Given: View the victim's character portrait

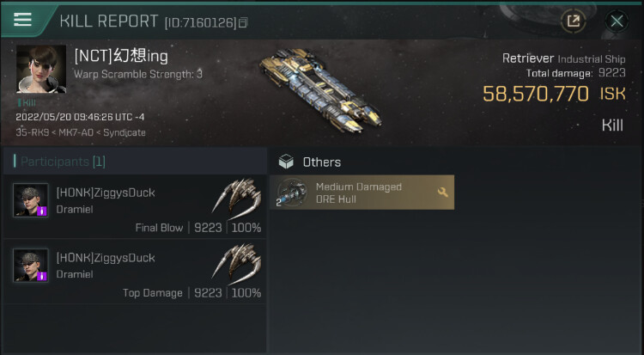Looking at the screenshot, I should click(x=41, y=70).
